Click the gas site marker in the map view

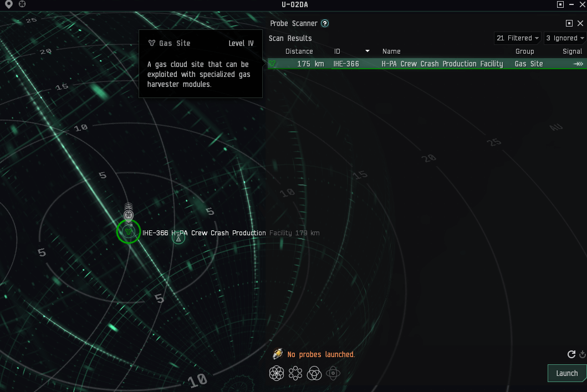point(128,231)
